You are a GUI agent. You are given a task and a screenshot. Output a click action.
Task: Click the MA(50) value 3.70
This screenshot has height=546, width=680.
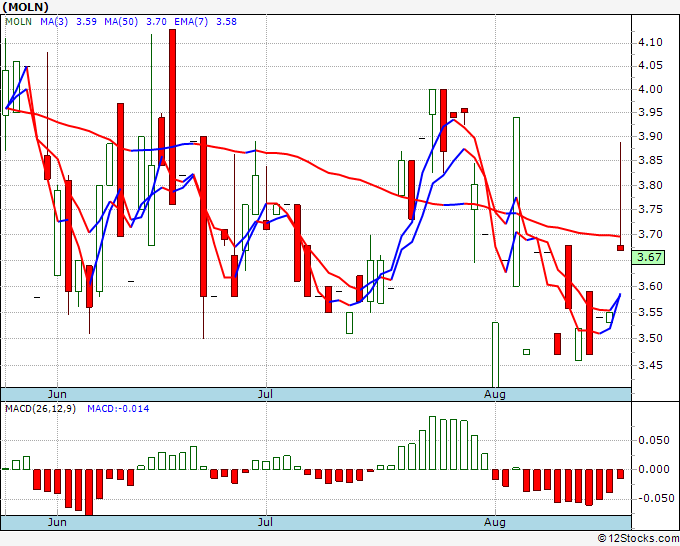157,22
